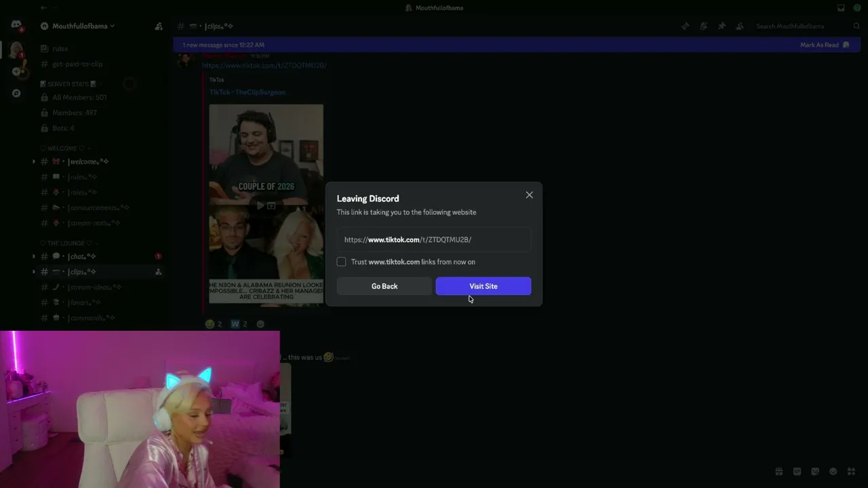Click the search magnifier icon

click(x=856, y=26)
